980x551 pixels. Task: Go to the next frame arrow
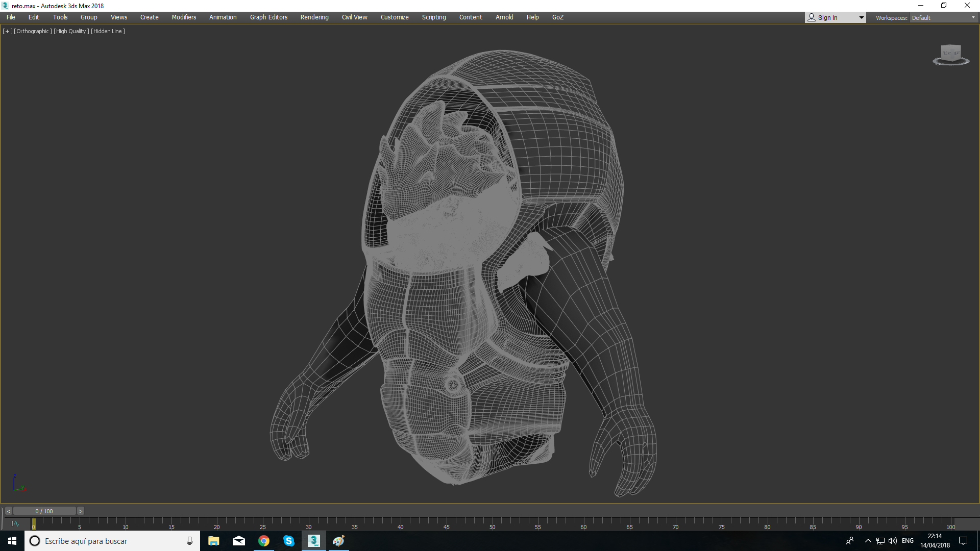point(80,511)
